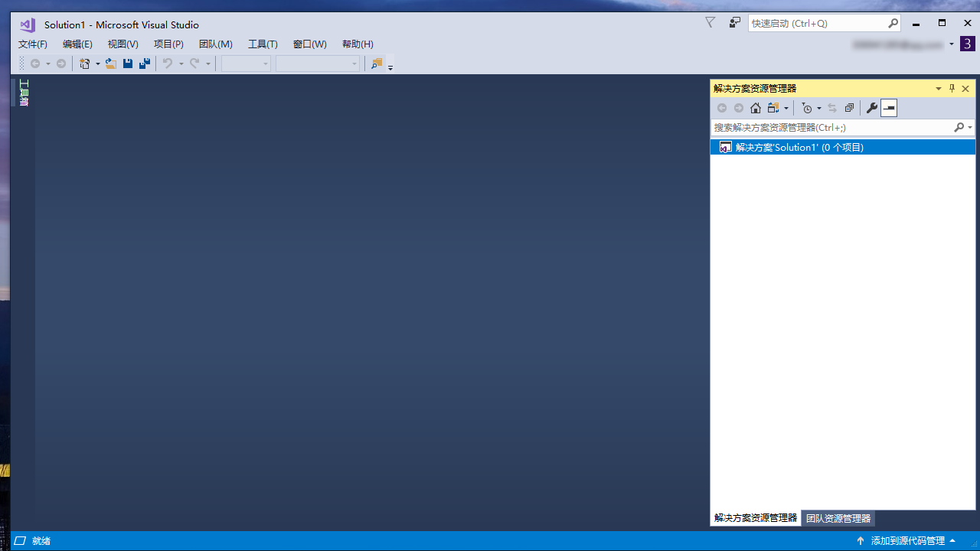The height and width of the screenshot is (551, 980).
Task: Open Properties with the wrench icon
Action: (x=871, y=107)
